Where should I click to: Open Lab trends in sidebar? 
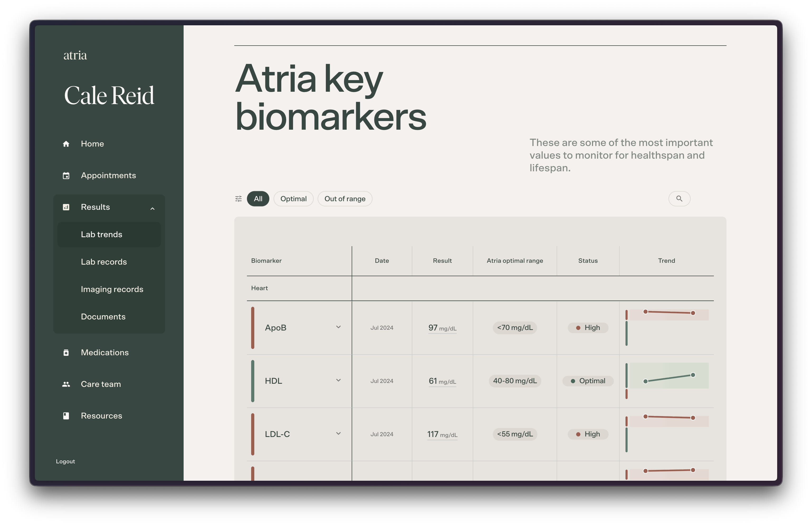[x=101, y=234]
